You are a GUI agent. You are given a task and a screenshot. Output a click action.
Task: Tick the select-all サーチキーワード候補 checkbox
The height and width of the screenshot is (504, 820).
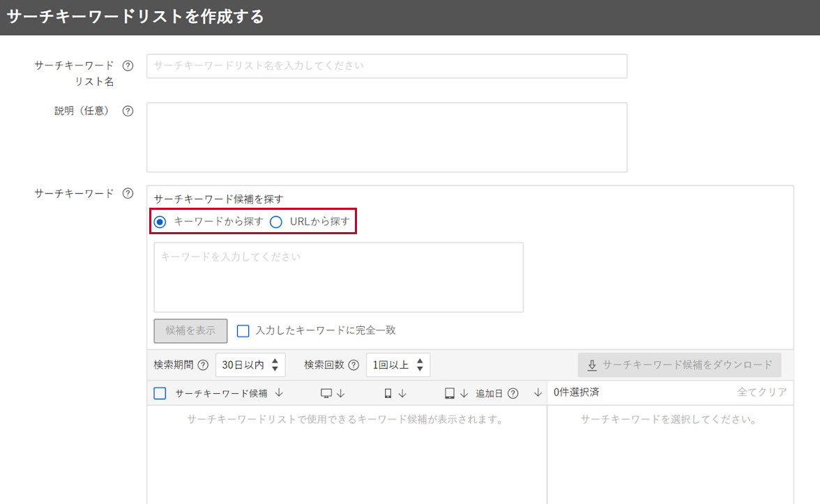click(x=160, y=393)
